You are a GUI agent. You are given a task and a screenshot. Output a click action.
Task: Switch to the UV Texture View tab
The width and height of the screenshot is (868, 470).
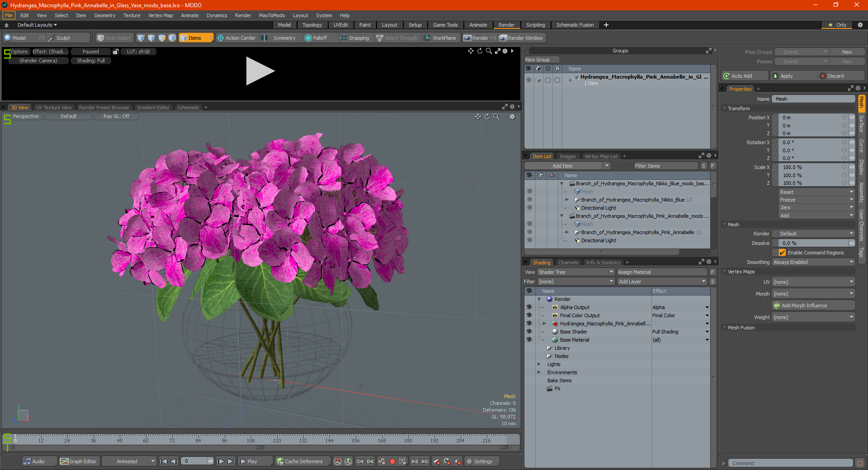pyautogui.click(x=54, y=108)
